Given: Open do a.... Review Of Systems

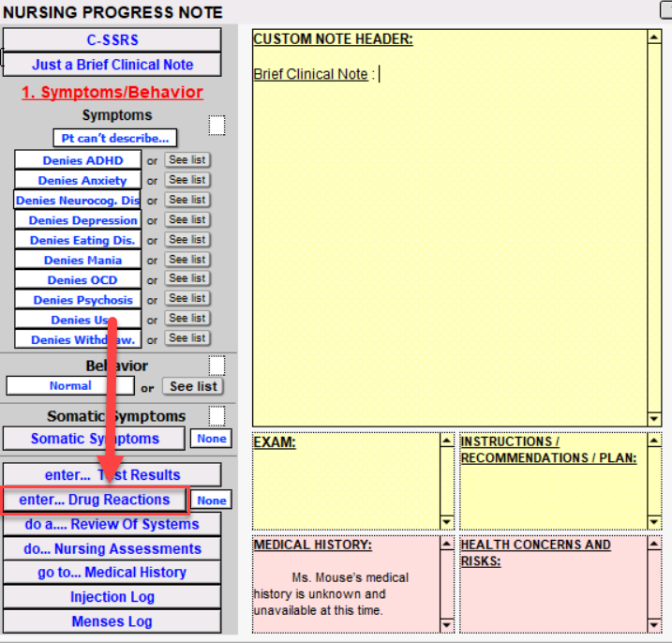Looking at the screenshot, I should point(112,524).
